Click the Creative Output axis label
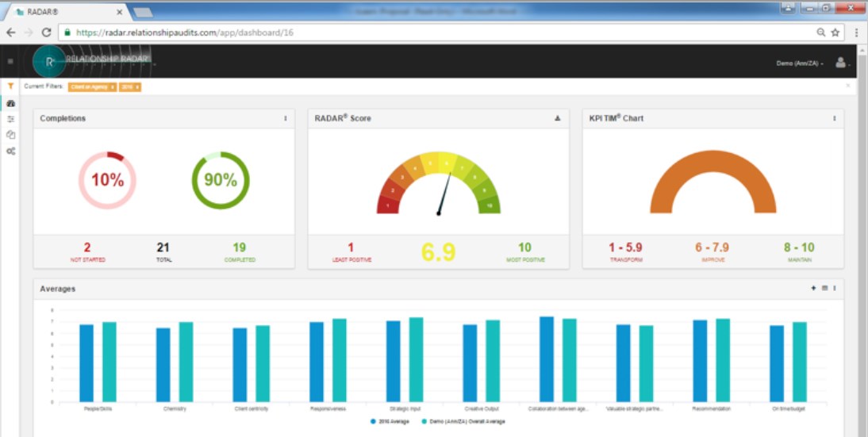The height and width of the screenshot is (437, 868). pyautogui.click(x=482, y=408)
